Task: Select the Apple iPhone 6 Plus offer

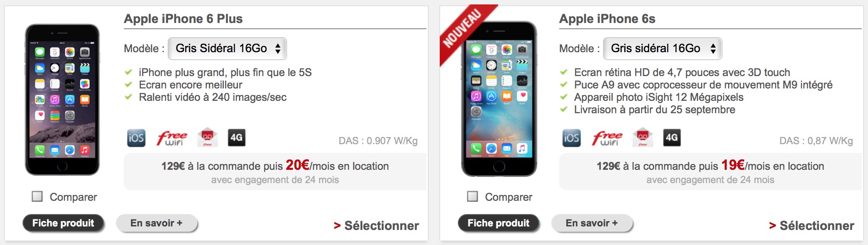Action: click(x=376, y=226)
